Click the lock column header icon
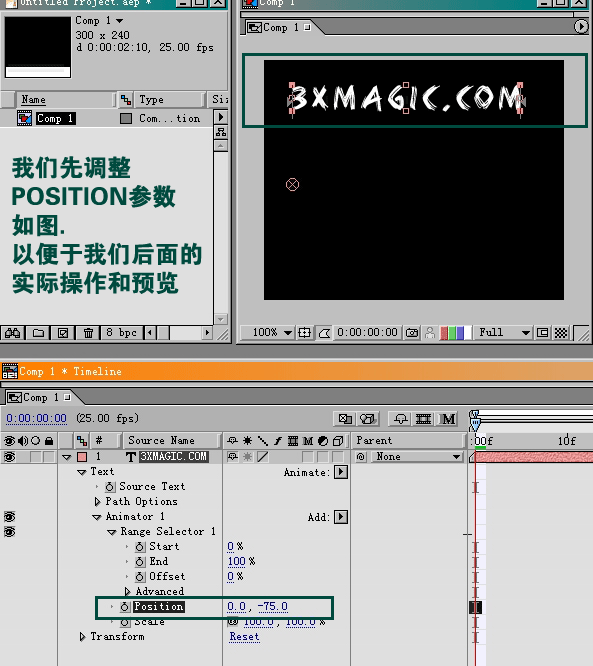 (49, 441)
